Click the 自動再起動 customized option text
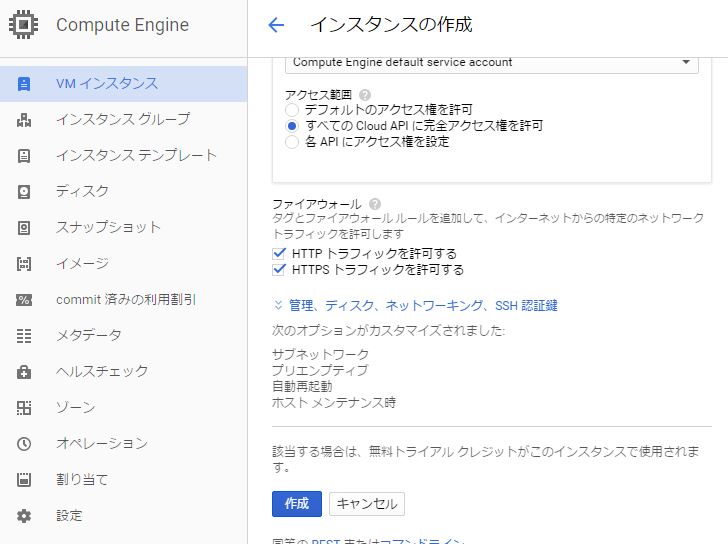This screenshot has height=544, width=728. click(x=302, y=386)
